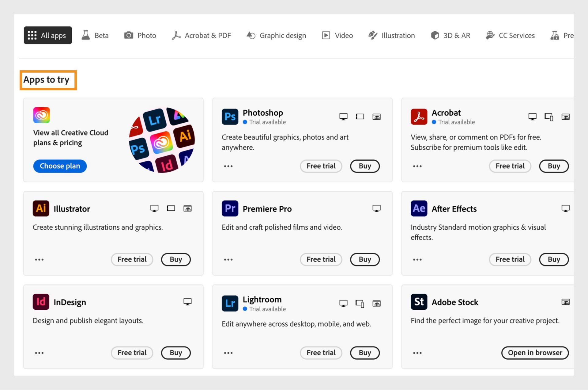Switch to the Beta tab

[x=96, y=35]
